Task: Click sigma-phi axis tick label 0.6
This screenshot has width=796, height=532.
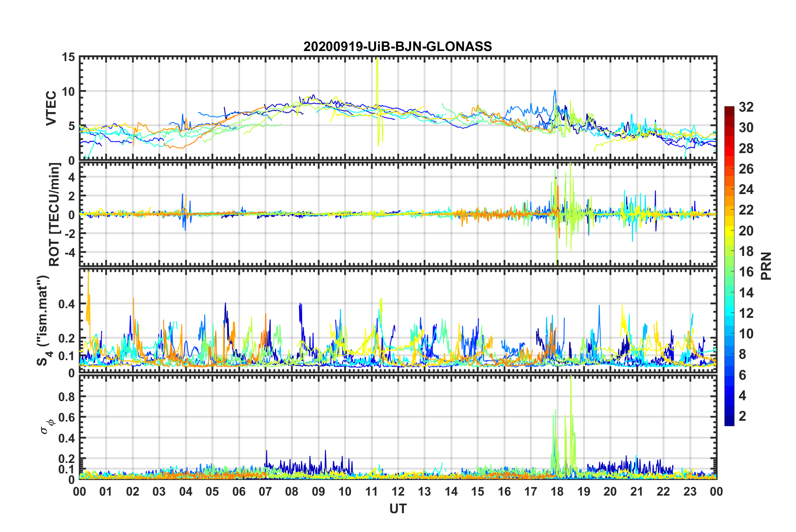Action: [x=67, y=417]
